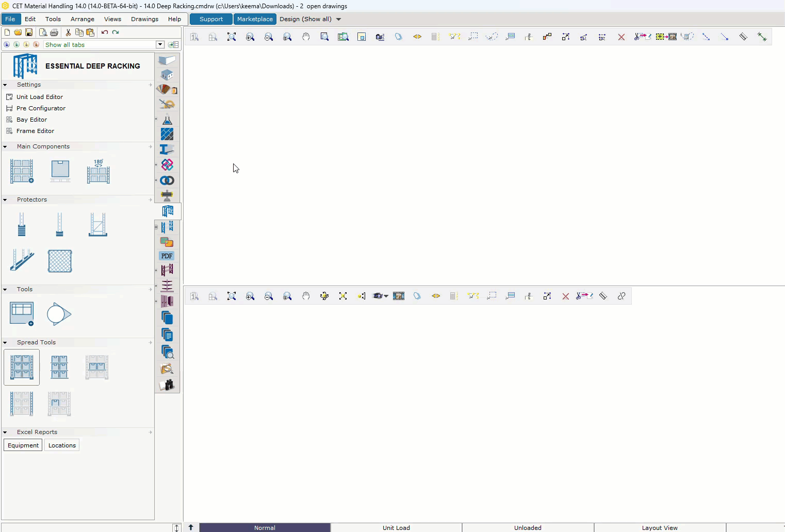Insert the unit load pallet component

tap(60, 171)
